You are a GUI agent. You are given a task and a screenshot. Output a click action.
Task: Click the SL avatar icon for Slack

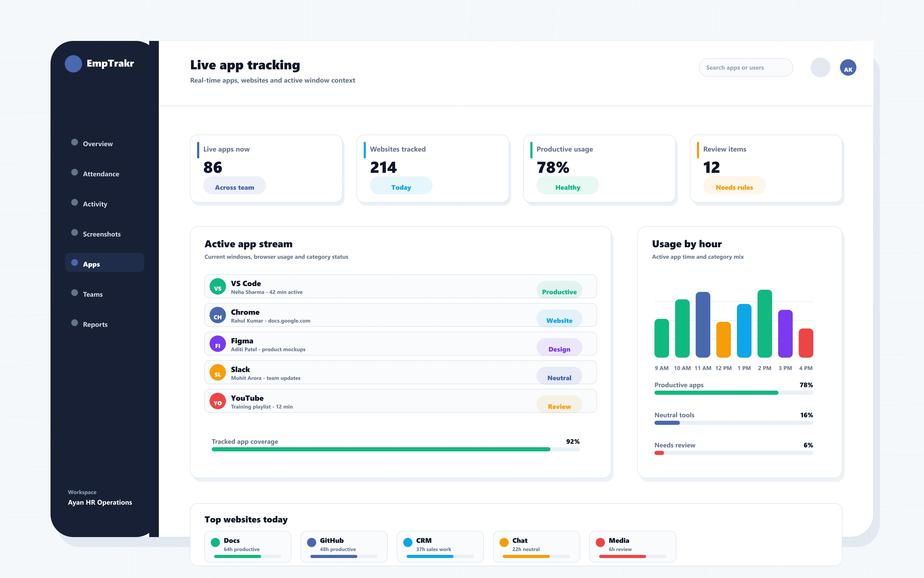point(218,372)
